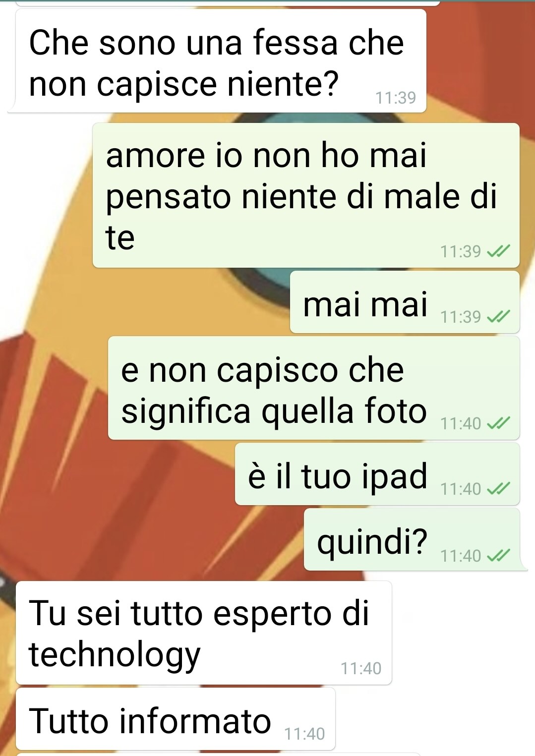Select the "e non capisco che significa" bubble
This screenshot has width=535, height=756.
pos(314,388)
